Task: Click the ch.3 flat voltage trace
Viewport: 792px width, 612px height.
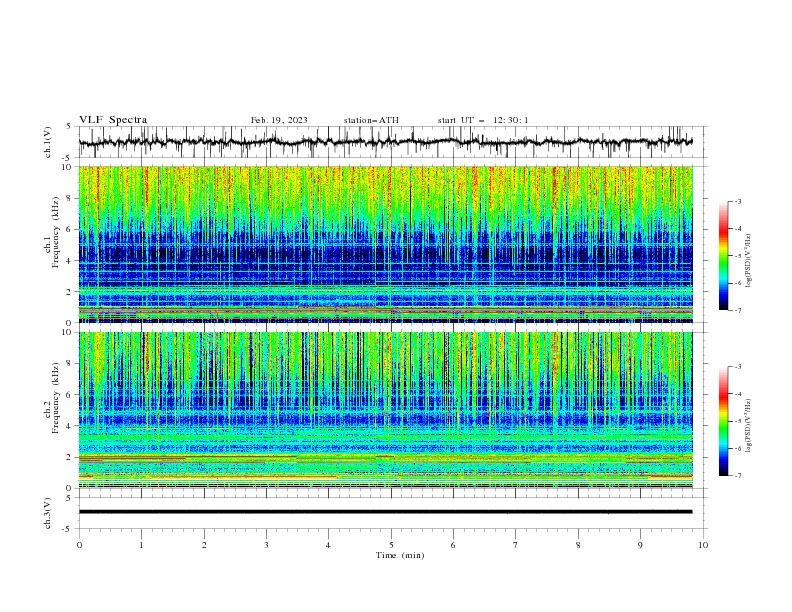Action: 385,512
